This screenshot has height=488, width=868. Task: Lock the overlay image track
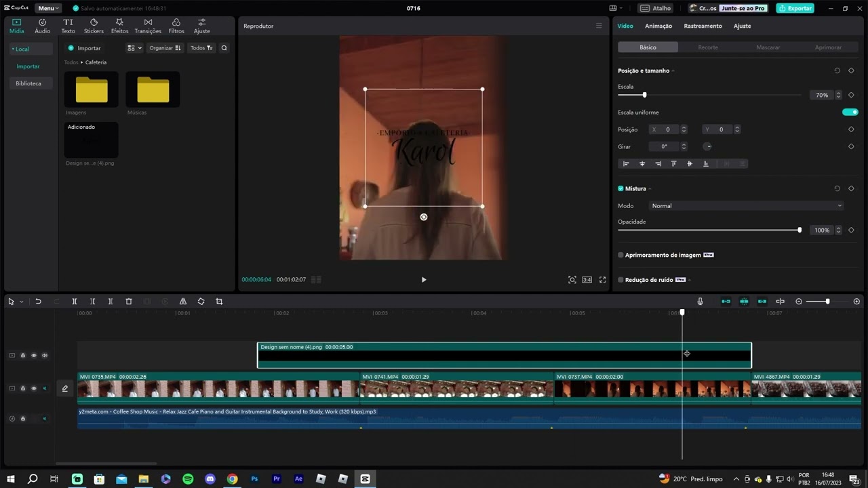pos(22,355)
